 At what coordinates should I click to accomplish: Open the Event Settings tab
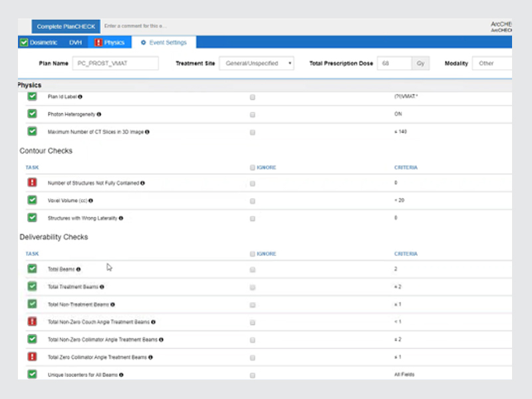coord(164,43)
